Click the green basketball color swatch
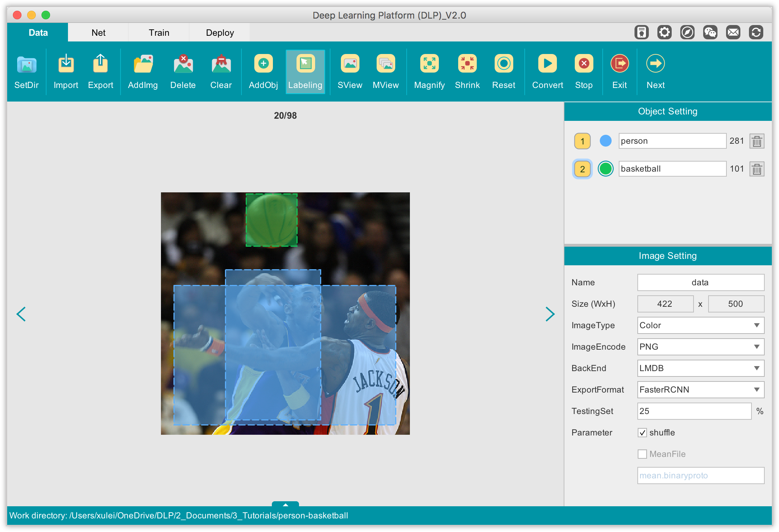The height and width of the screenshot is (532, 779). tap(606, 169)
